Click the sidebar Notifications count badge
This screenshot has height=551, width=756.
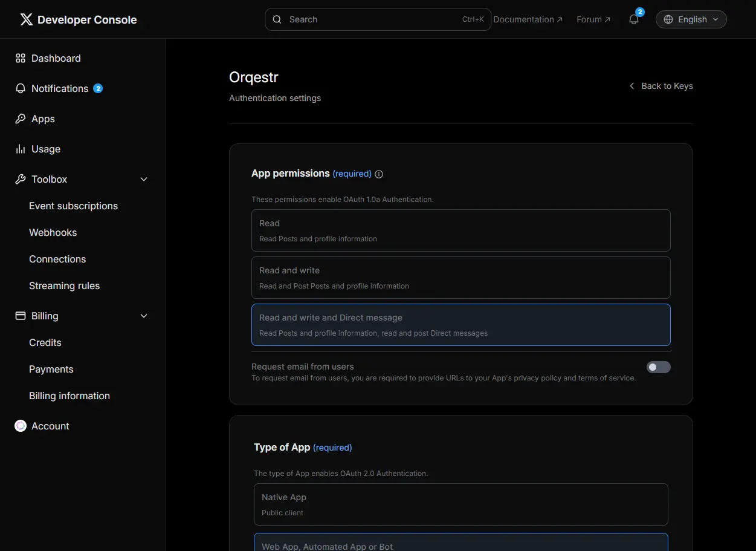click(x=98, y=88)
